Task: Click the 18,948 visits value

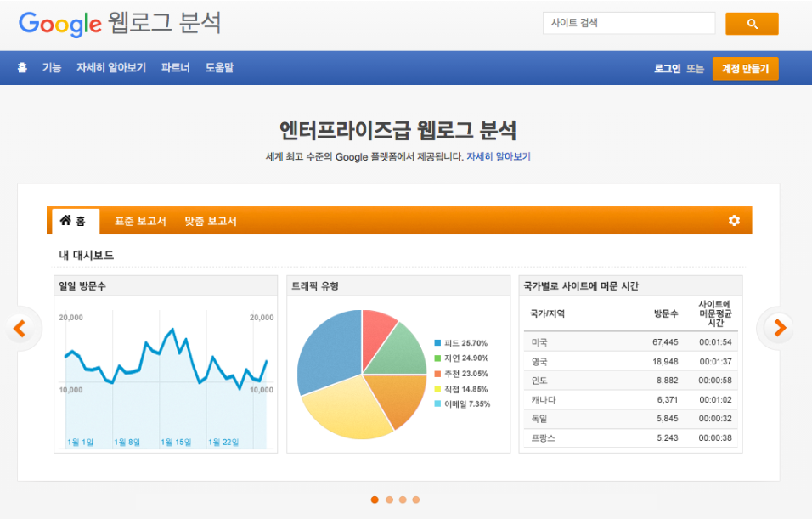Action: pos(665,362)
